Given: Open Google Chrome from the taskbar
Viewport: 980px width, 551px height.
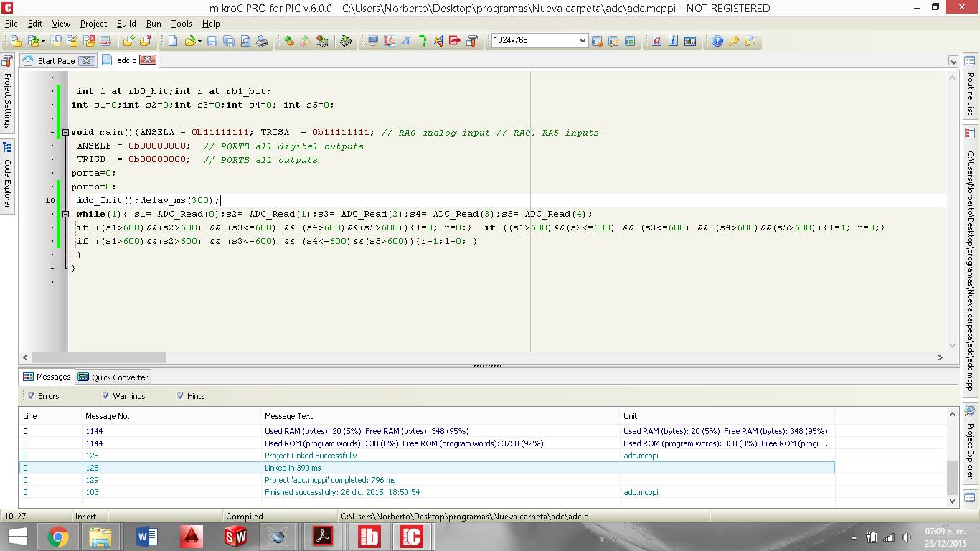Looking at the screenshot, I should [x=58, y=536].
